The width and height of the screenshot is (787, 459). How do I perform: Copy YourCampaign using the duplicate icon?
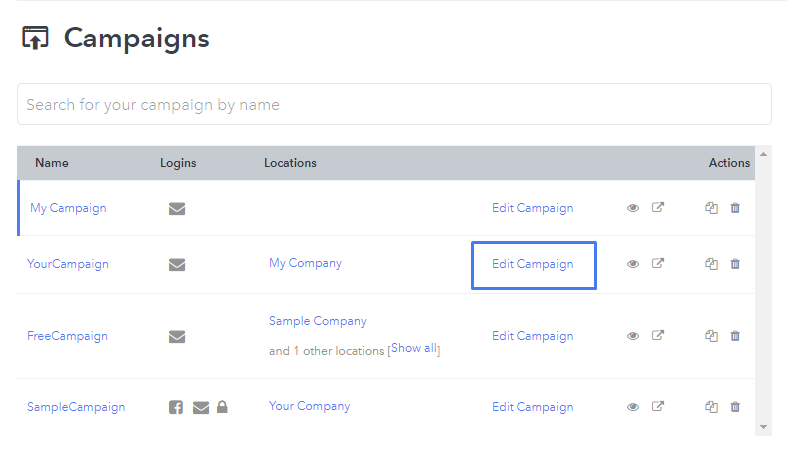click(711, 264)
